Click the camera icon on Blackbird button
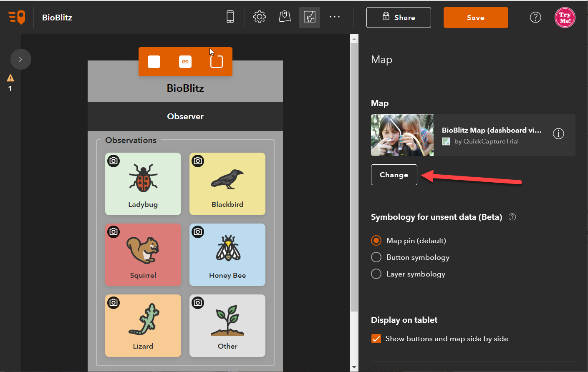The height and width of the screenshot is (372, 588). click(x=198, y=161)
